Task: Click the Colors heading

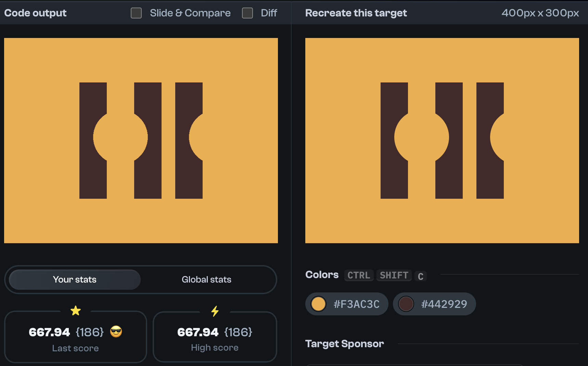Action: (322, 275)
